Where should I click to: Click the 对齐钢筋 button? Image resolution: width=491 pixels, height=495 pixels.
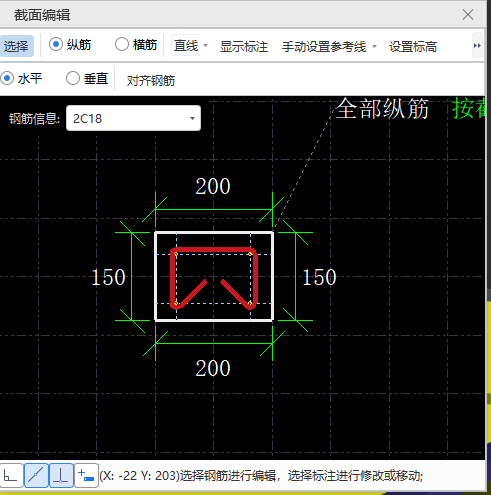click(x=151, y=80)
